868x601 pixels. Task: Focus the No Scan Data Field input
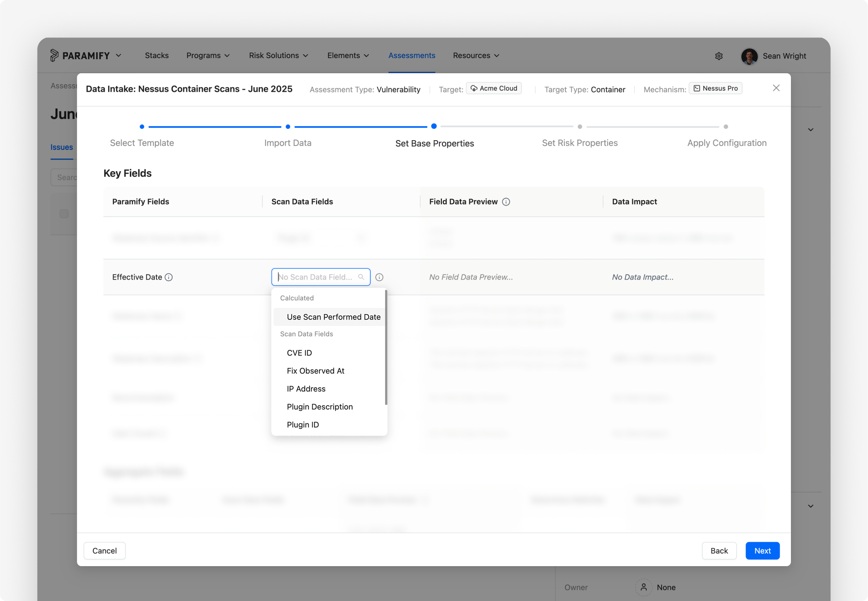(x=321, y=277)
